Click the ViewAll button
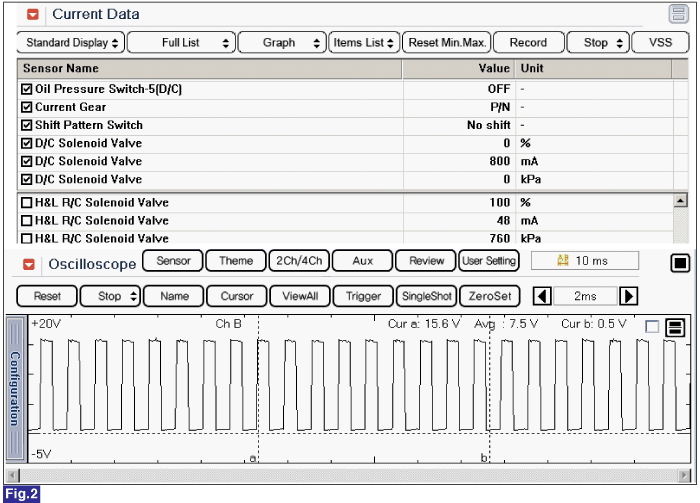700x503 pixels. tap(300, 296)
